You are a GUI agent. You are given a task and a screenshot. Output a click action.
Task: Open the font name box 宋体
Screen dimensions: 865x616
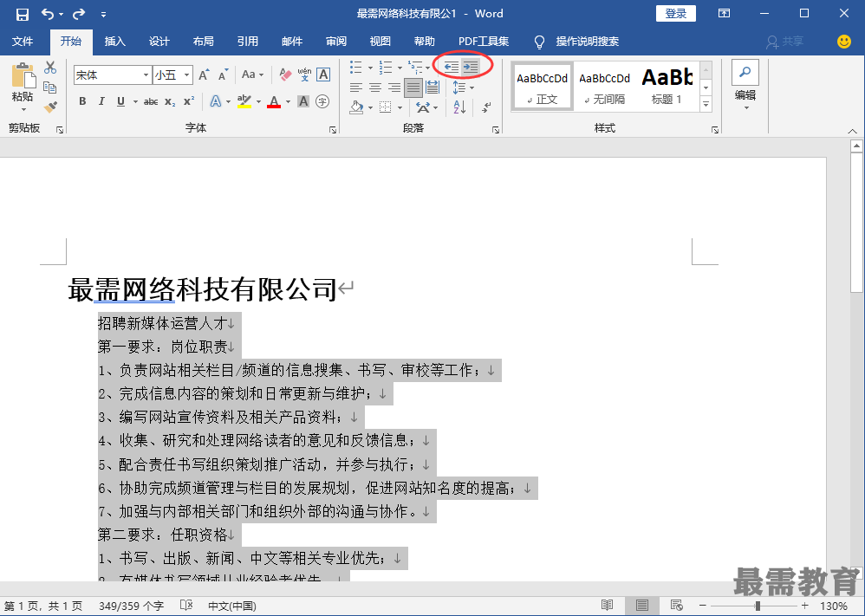(x=113, y=75)
